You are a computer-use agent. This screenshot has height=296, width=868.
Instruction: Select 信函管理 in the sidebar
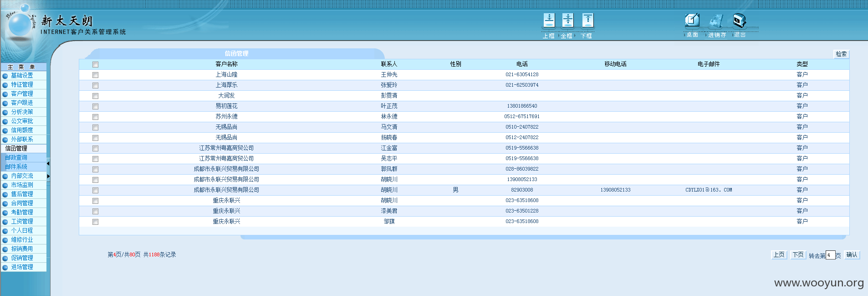click(16, 148)
